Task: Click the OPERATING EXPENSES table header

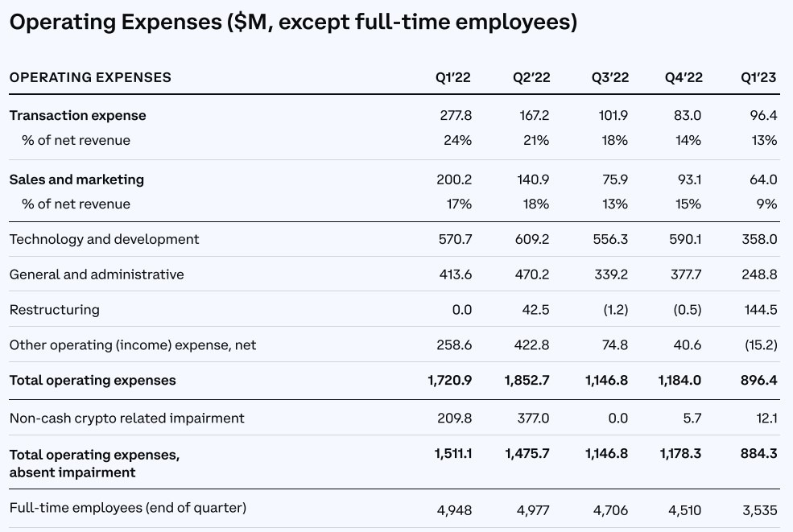Action: pyautogui.click(x=90, y=77)
